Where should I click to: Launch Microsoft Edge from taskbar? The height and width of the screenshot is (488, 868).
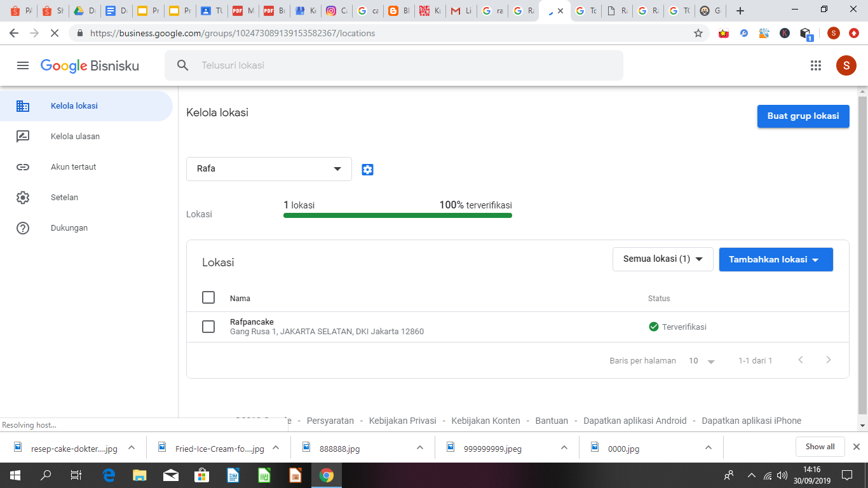click(109, 475)
